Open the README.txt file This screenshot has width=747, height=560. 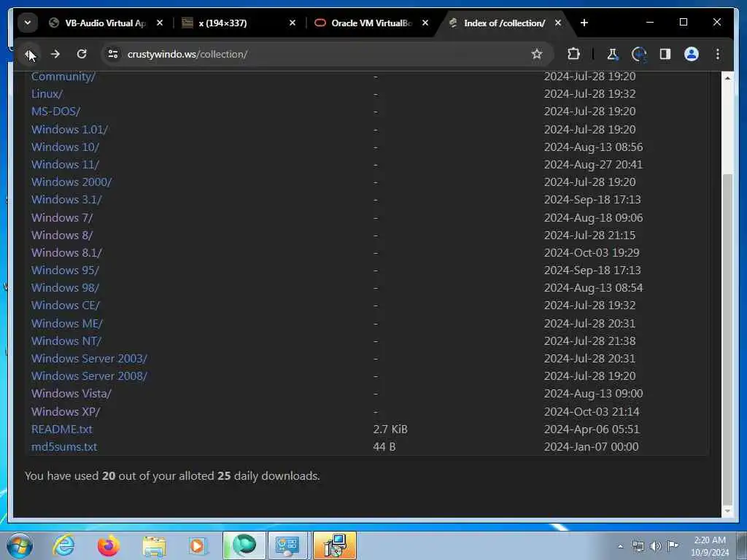click(x=61, y=429)
